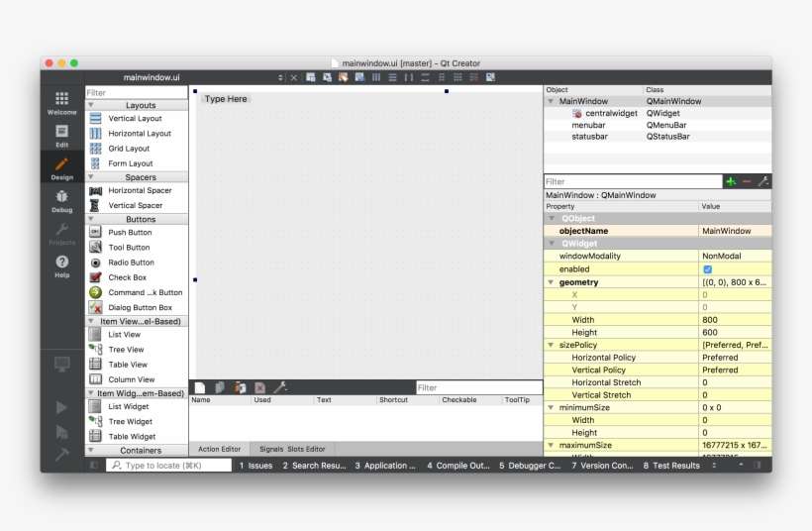Select Edit Widgets tool in toolbar
The width and height of the screenshot is (812, 531).
pos(311,77)
